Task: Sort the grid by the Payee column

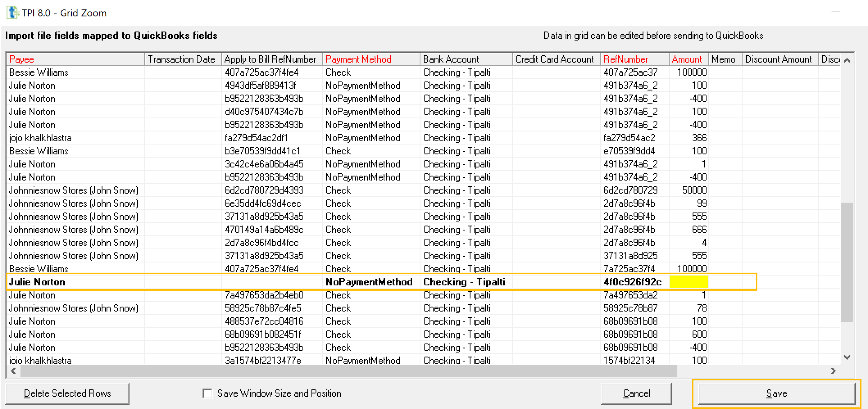Action: [74, 59]
